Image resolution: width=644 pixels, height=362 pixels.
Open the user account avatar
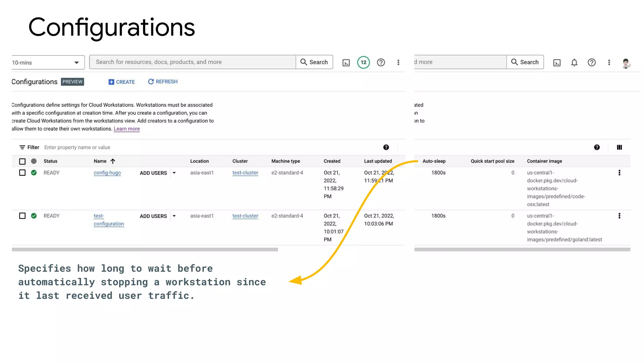[x=626, y=63]
